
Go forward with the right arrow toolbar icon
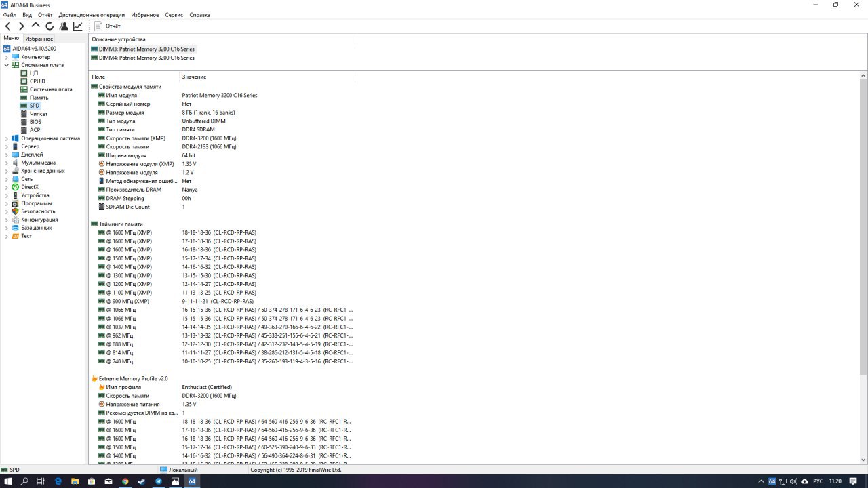point(22,26)
